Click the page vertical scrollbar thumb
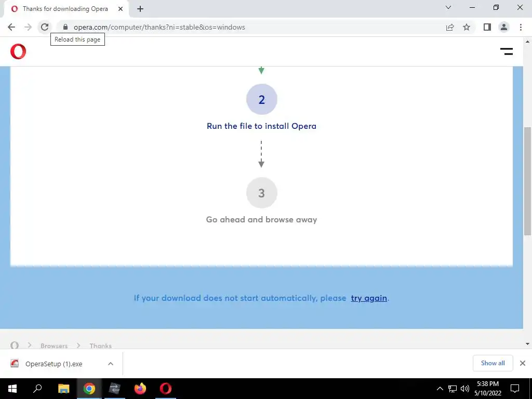Screen dimensions: 532x399 tap(527, 181)
